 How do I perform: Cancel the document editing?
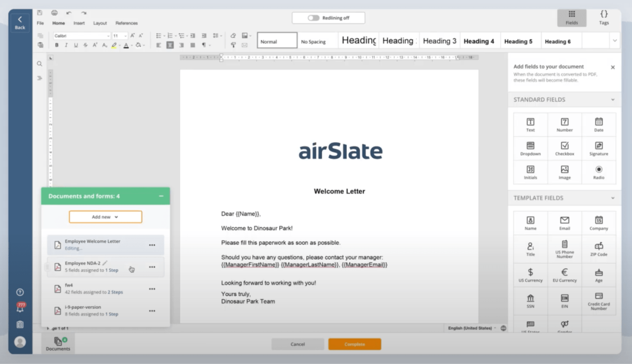[x=297, y=344]
